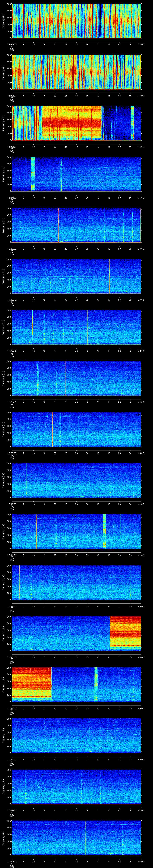Click the spectrogram panel starting at 13:35:00
This screenshot has height=868, width=153.
tap(77, 225)
